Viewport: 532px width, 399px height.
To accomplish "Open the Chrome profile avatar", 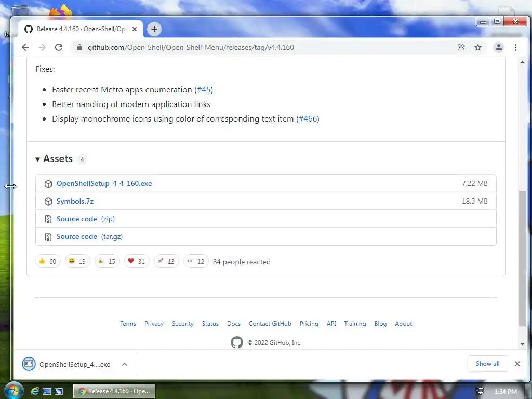I will [498, 47].
